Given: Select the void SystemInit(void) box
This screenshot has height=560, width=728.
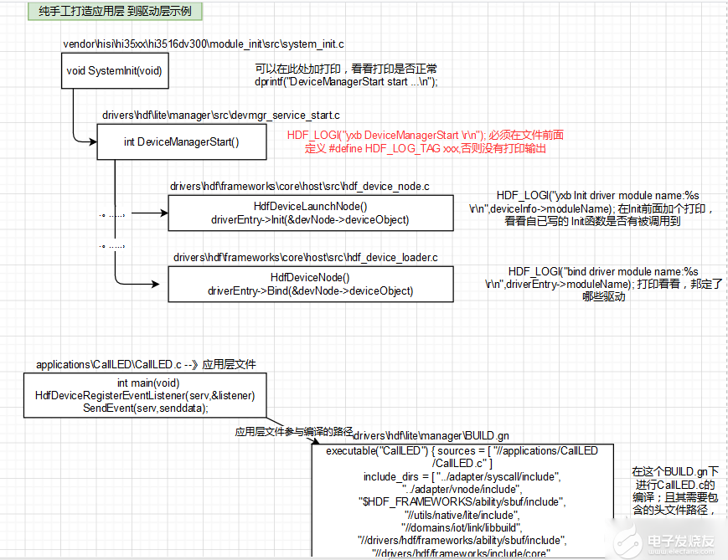Looking at the screenshot, I should pos(114,71).
